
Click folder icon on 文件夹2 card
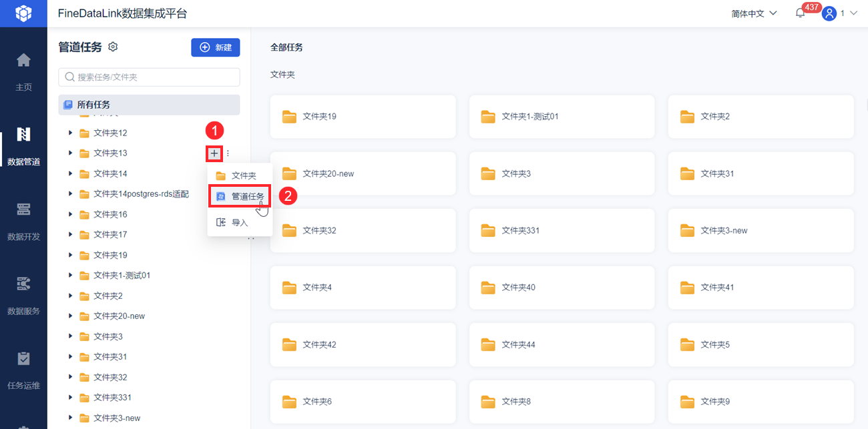click(688, 117)
